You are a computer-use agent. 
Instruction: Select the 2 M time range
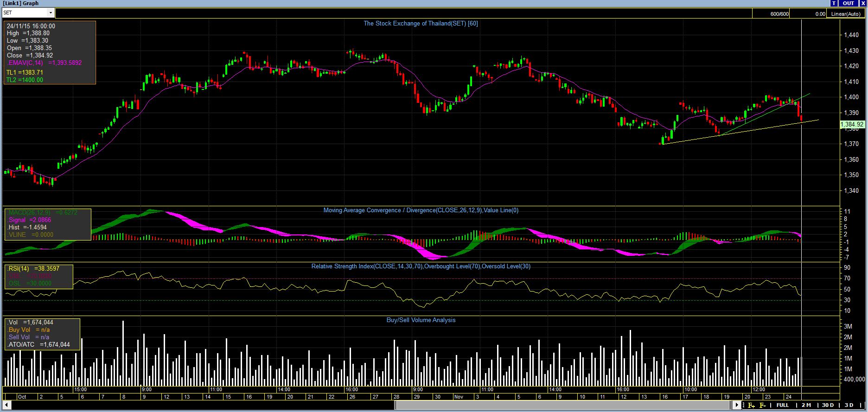coord(806,406)
